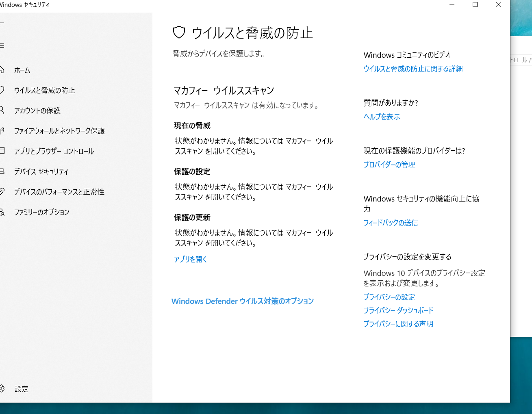532x414 pixels.
Task: Click the window icon beside アプリとブラウザー コントロール
Action: click(2, 151)
